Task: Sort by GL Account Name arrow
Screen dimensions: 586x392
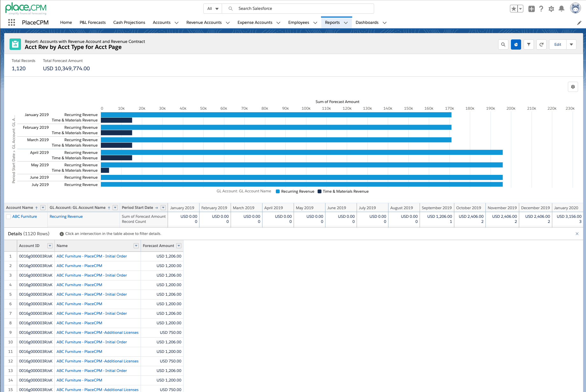Action: click(109, 208)
